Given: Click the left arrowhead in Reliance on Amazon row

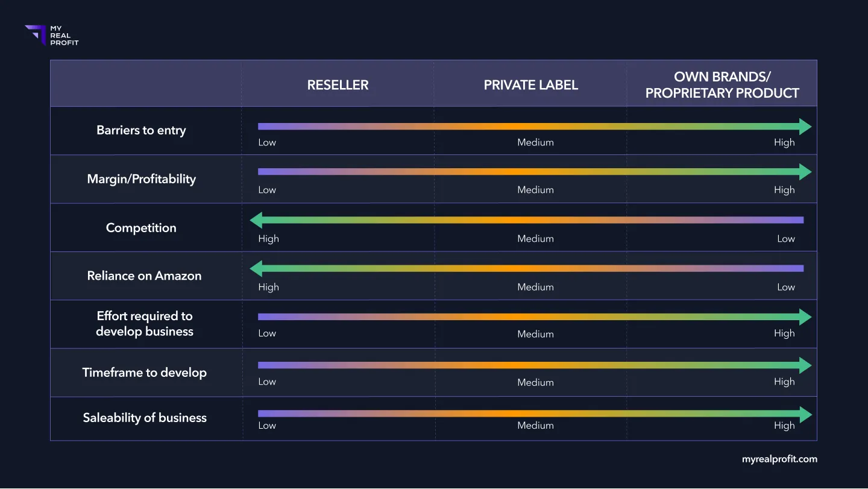Looking at the screenshot, I should (x=256, y=268).
